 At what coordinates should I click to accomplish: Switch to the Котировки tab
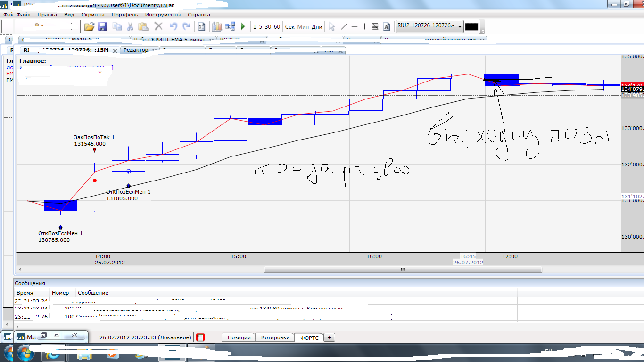(275, 337)
